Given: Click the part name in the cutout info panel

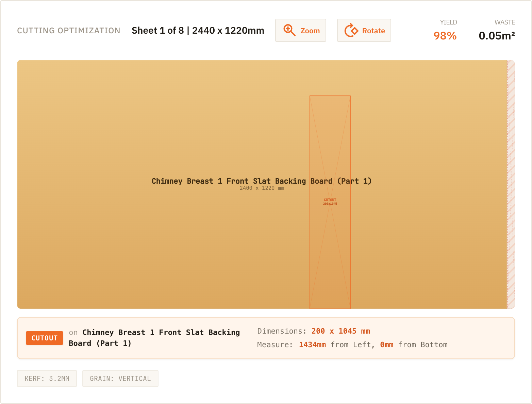Looking at the screenshot, I should (154, 338).
